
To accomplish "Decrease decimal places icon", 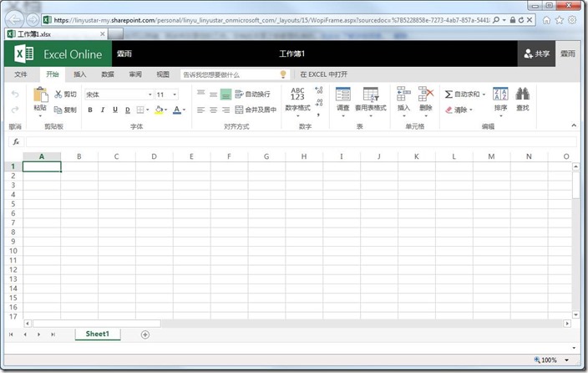I will pos(319,102).
